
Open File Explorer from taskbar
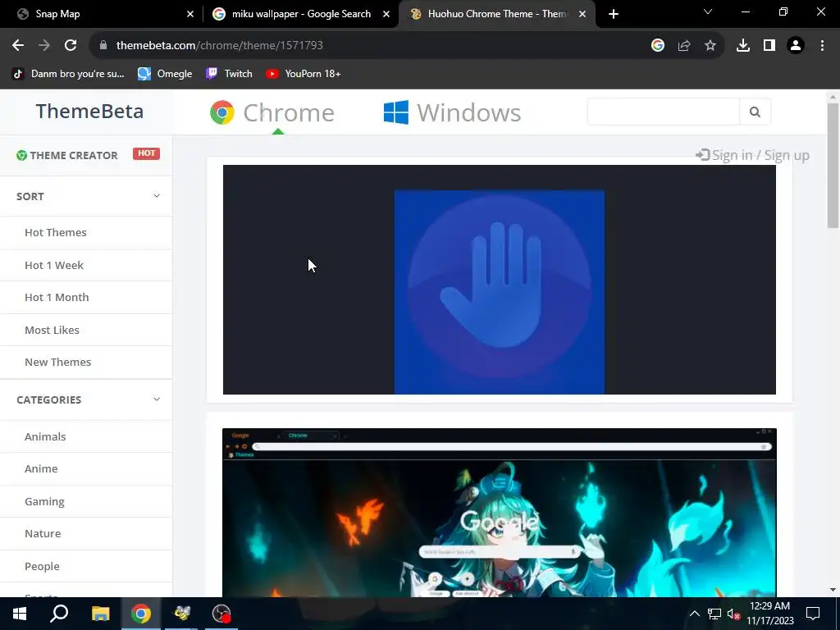(x=100, y=614)
